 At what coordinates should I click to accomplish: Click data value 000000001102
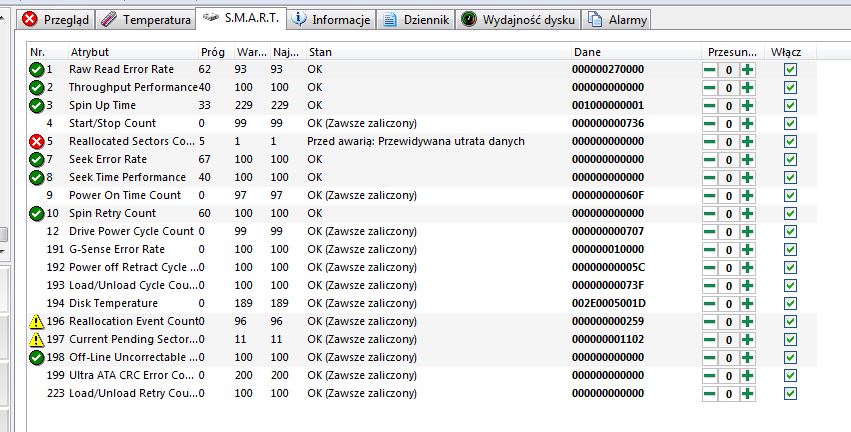click(x=608, y=339)
